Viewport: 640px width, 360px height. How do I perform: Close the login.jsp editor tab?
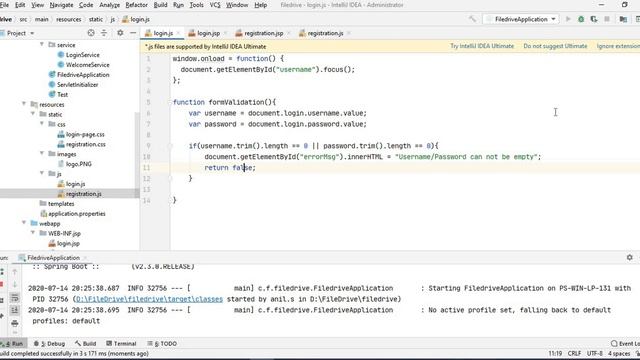click(225, 33)
